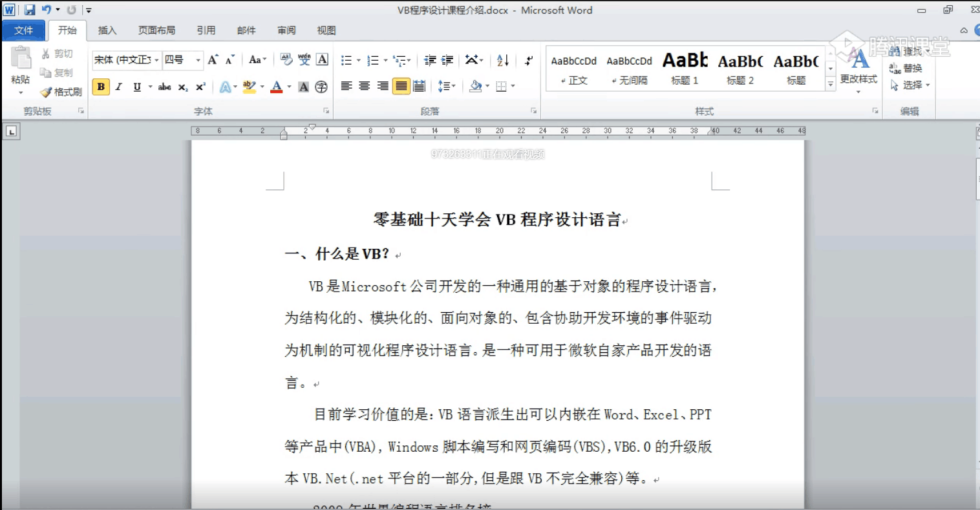The height and width of the screenshot is (510, 980).
Task: Apply subscript formatting
Action: pos(183,87)
